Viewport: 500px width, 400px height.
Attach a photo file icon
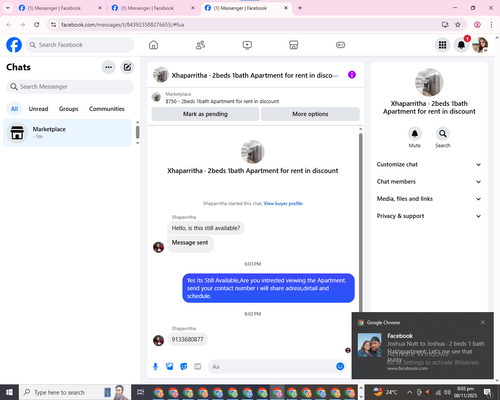(170, 367)
